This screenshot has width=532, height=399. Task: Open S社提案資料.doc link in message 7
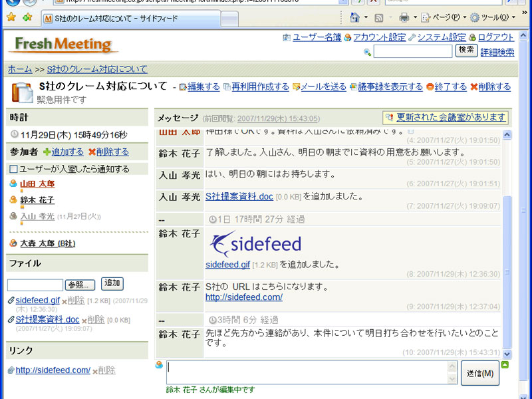tap(239, 196)
